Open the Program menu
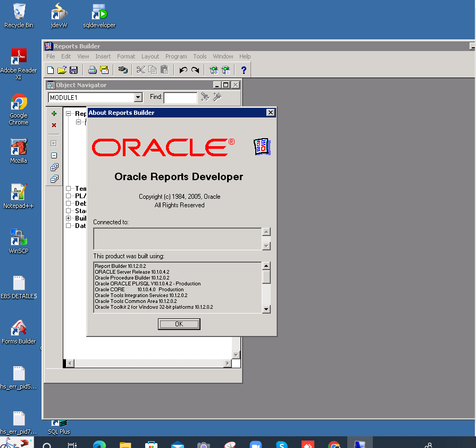 pyautogui.click(x=176, y=56)
